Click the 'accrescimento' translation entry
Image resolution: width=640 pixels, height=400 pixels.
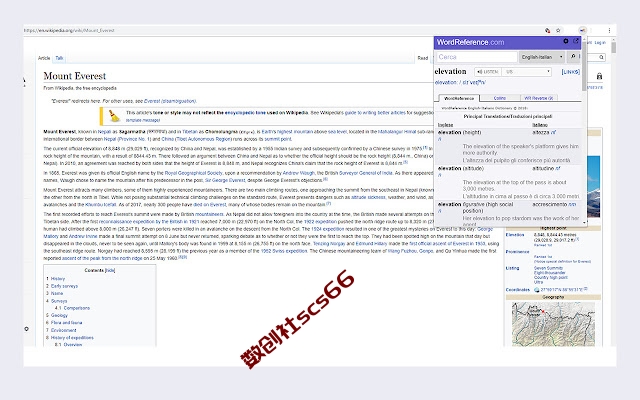click(550, 204)
